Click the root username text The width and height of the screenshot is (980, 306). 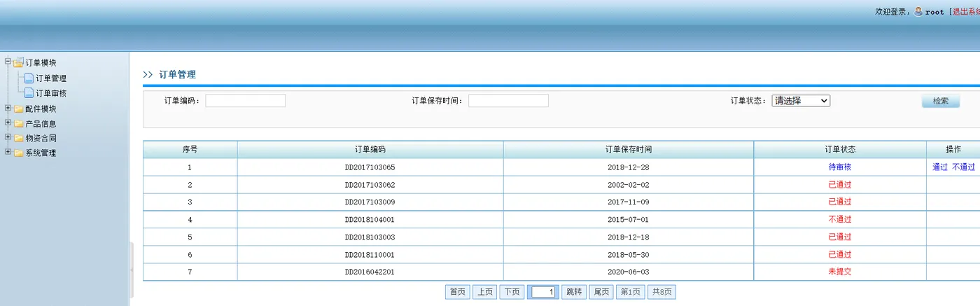(934, 12)
